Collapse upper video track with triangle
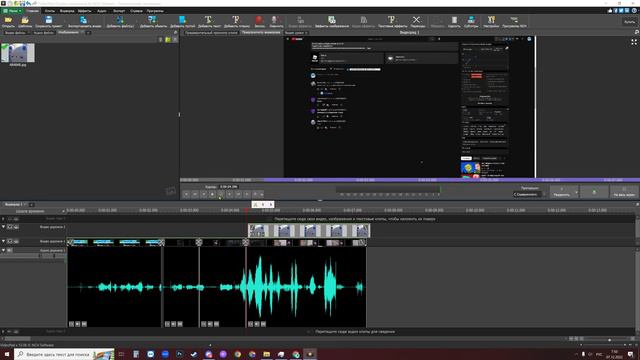The image size is (640, 360). [4, 227]
